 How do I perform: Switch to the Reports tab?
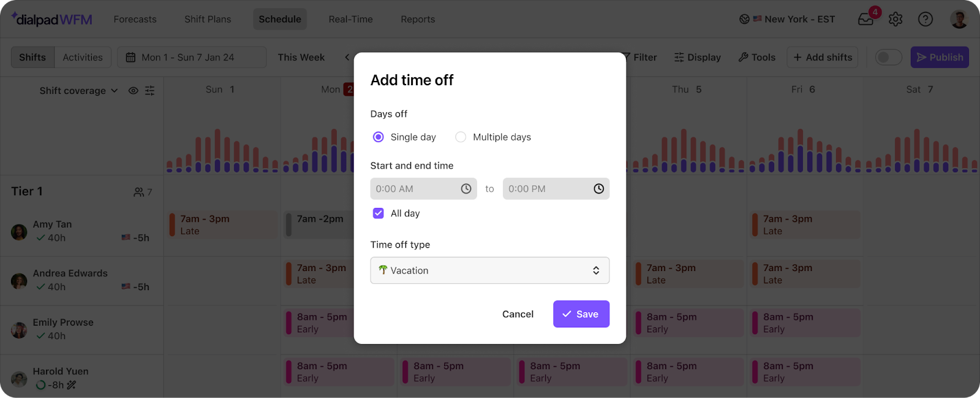pos(418,19)
